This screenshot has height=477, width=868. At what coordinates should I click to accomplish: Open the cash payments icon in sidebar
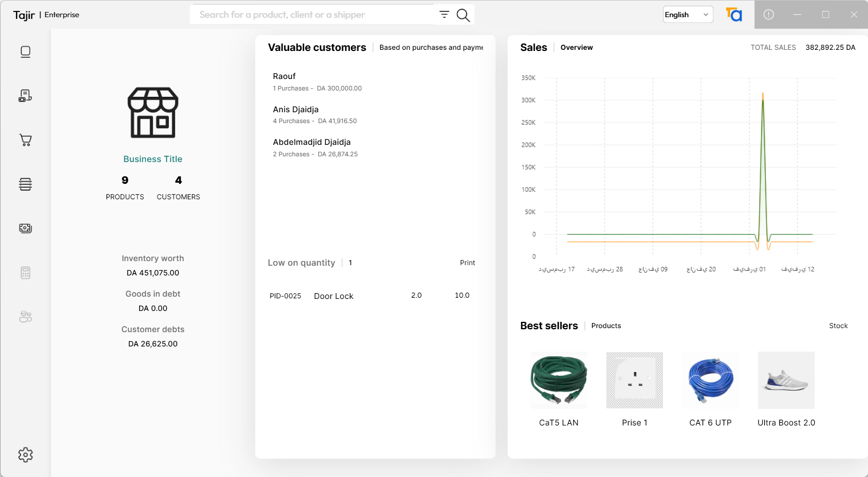point(25,228)
